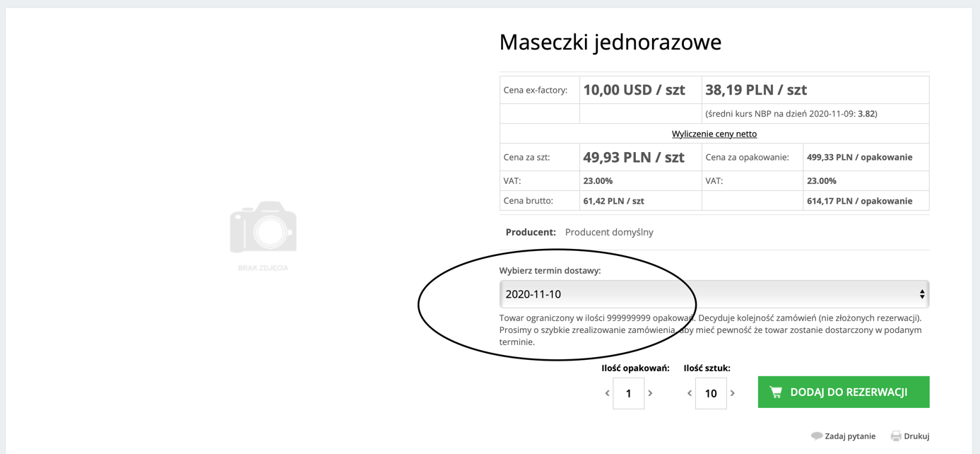Increase Ilość opakowań with the right arrow
This screenshot has height=454, width=980.
(x=650, y=393)
